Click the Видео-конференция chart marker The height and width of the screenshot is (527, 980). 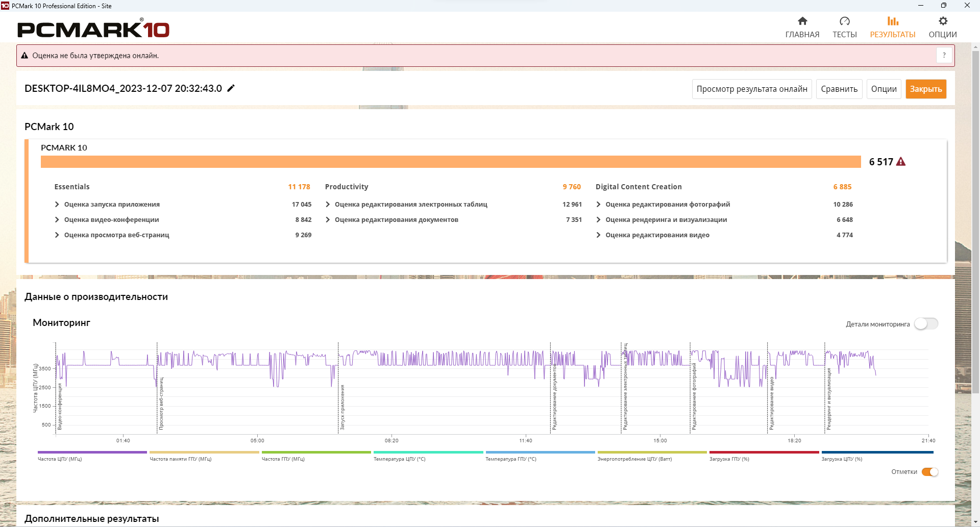pyautogui.click(x=60, y=406)
